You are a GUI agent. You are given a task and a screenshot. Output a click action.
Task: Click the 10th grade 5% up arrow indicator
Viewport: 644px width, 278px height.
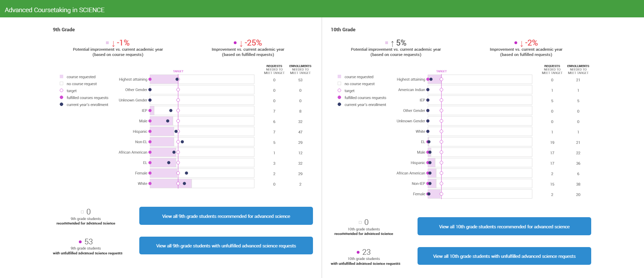[x=393, y=43]
